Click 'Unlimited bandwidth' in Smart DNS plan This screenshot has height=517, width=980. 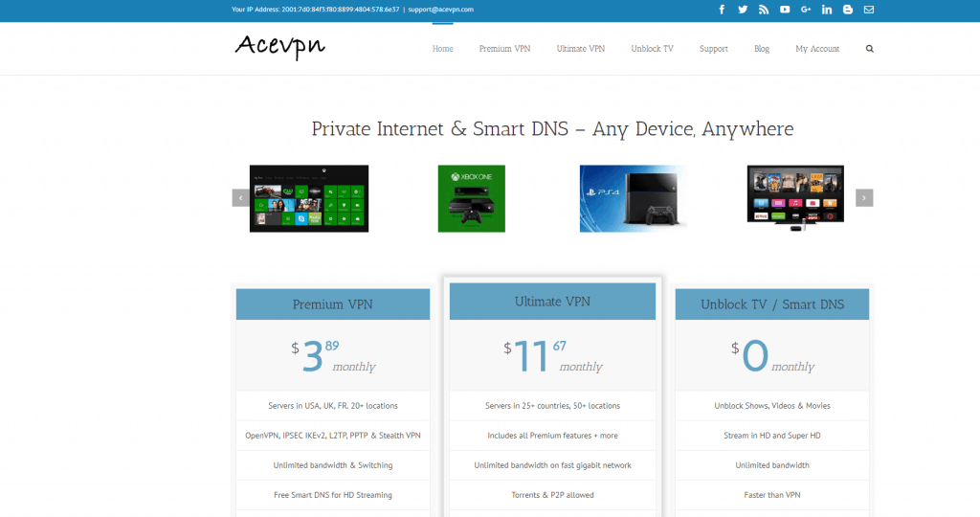pos(772,465)
